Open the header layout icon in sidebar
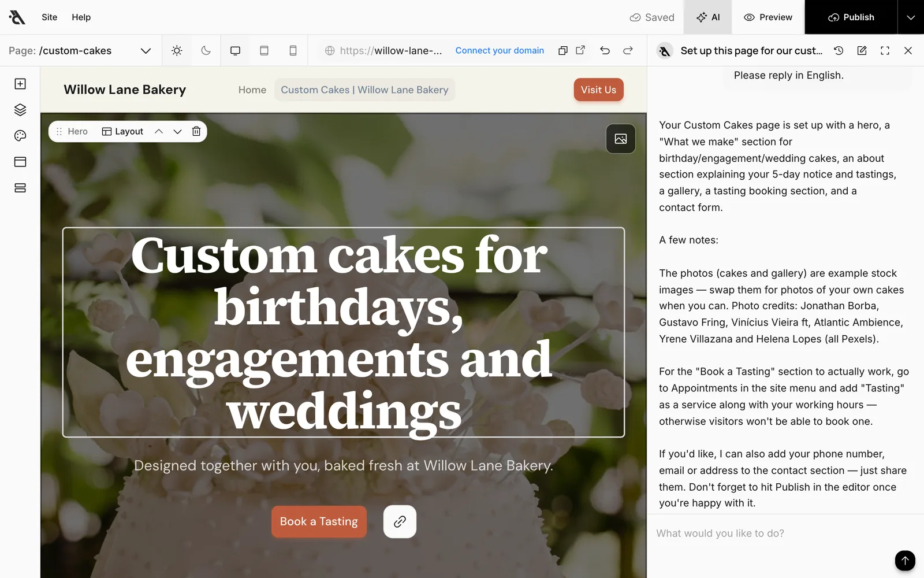 (20, 162)
